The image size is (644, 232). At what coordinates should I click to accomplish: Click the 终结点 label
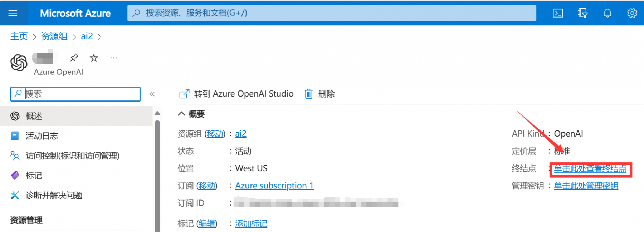(524, 168)
